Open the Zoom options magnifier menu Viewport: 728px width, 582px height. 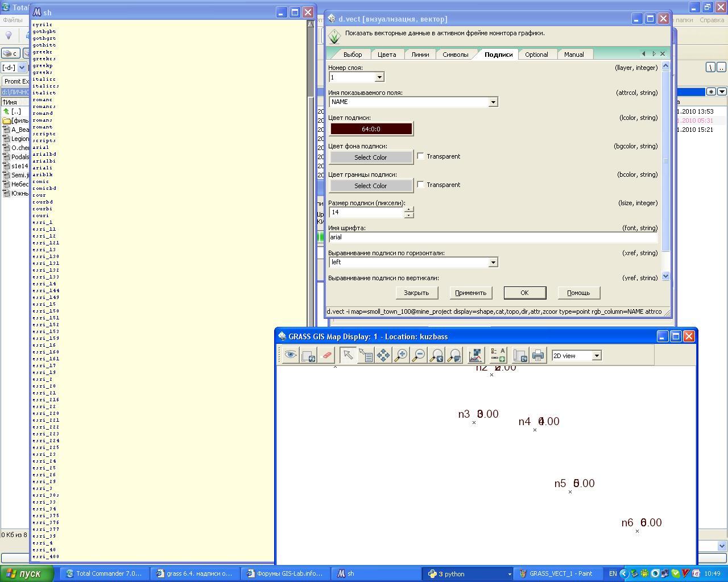pyautogui.click(x=454, y=355)
